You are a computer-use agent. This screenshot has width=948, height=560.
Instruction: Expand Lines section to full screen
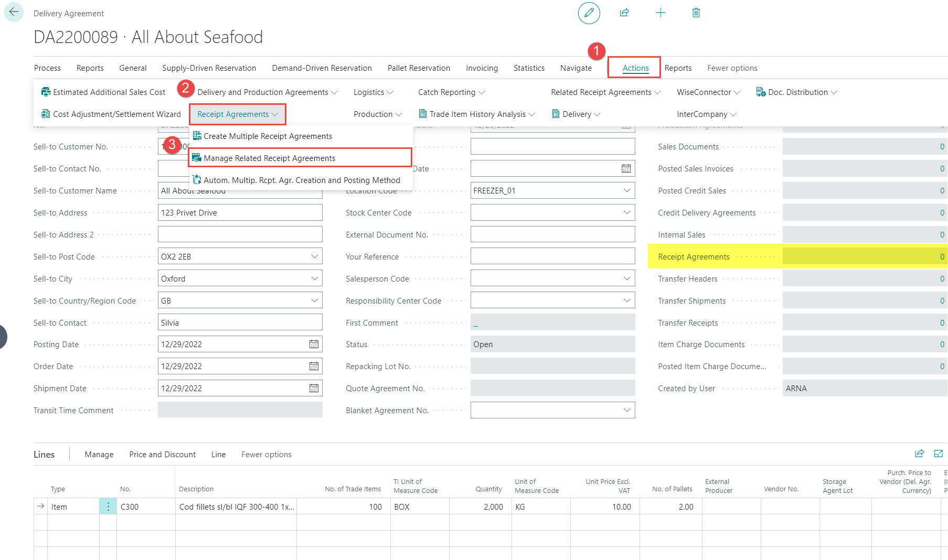pos(938,454)
